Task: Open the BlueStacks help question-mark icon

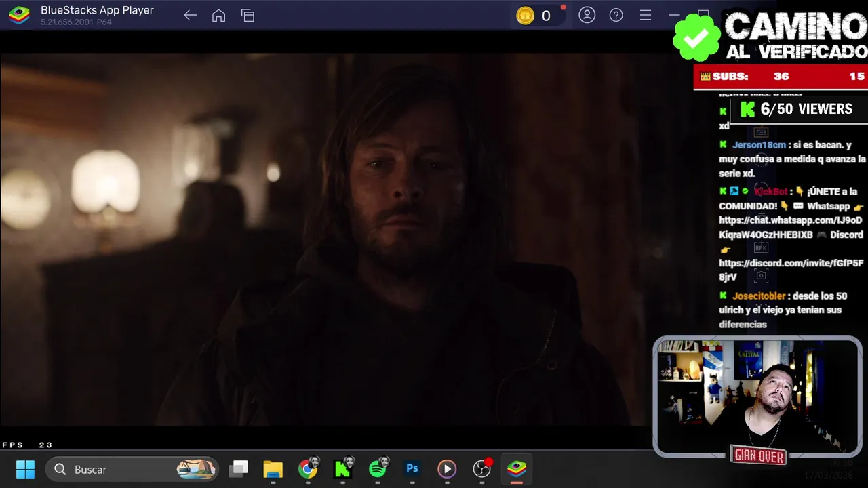Action: (x=616, y=15)
